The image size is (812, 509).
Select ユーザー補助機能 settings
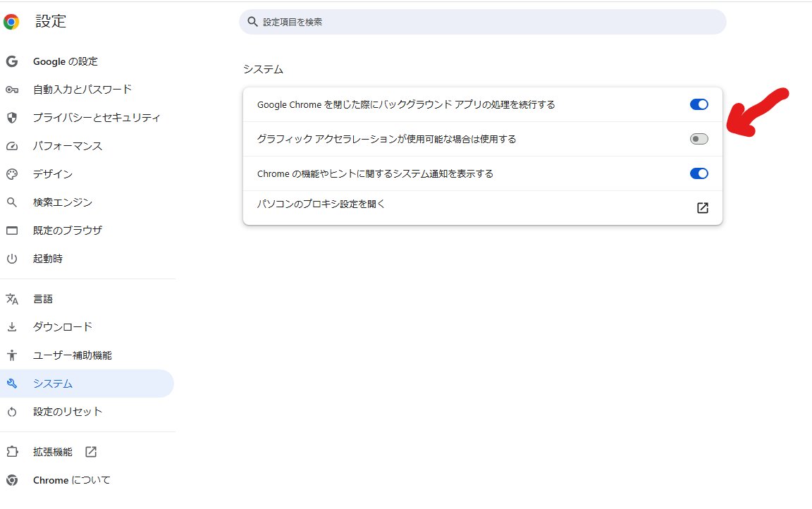tap(72, 355)
